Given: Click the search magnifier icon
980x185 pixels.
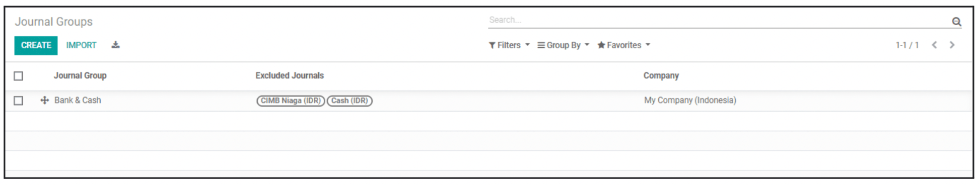Looking at the screenshot, I should [x=956, y=22].
